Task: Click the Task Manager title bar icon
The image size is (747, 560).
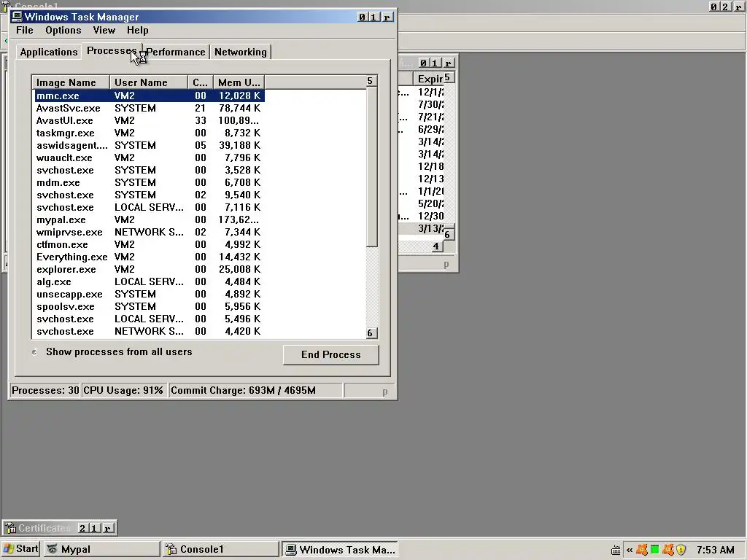Action: (17, 17)
